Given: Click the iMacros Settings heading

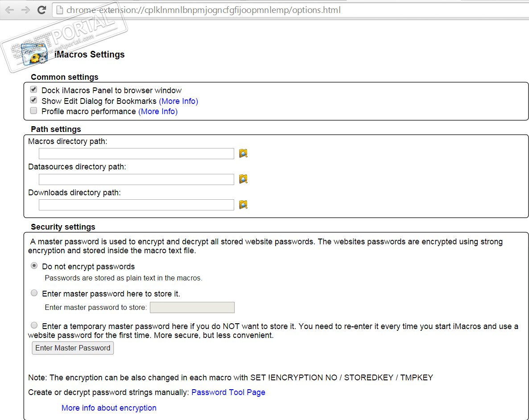Looking at the screenshot, I should coord(89,54).
